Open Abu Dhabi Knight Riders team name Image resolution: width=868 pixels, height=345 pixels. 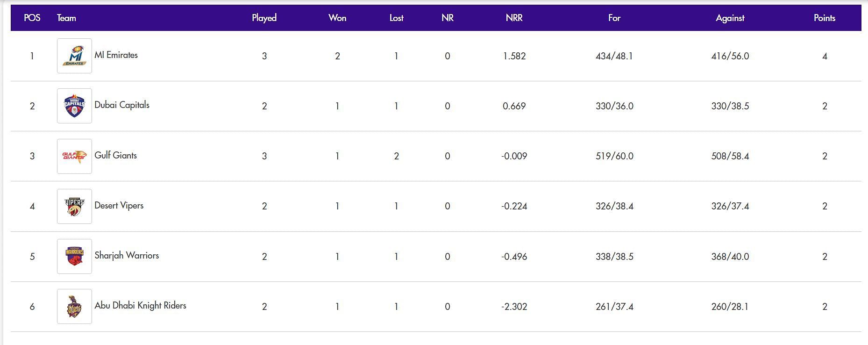(140, 305)
